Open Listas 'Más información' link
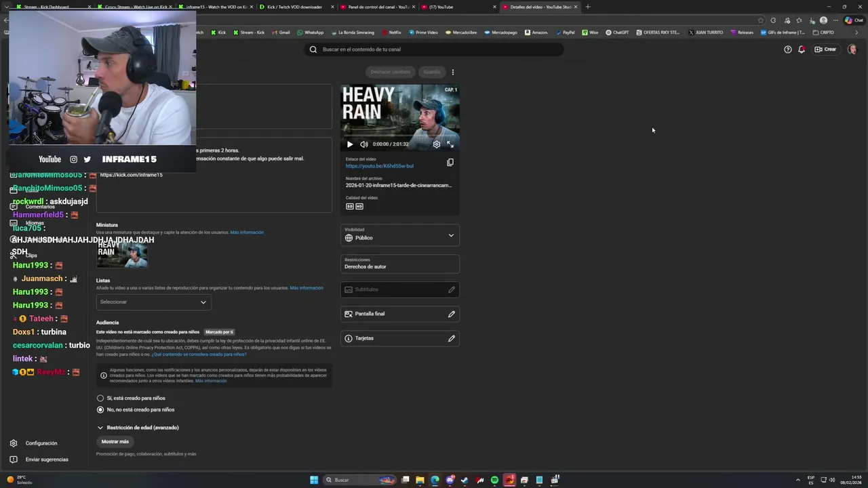The height and width of the screenshot is (488, 868). click(307, 288)
